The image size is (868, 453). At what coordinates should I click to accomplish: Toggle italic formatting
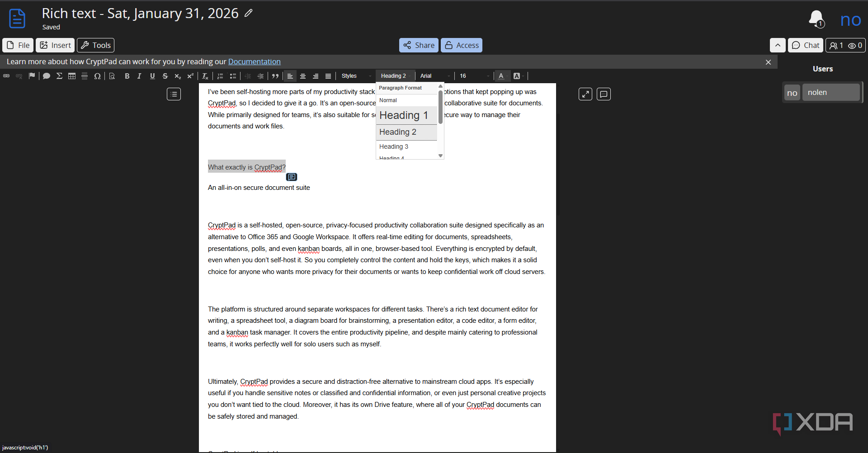(140, 76)
